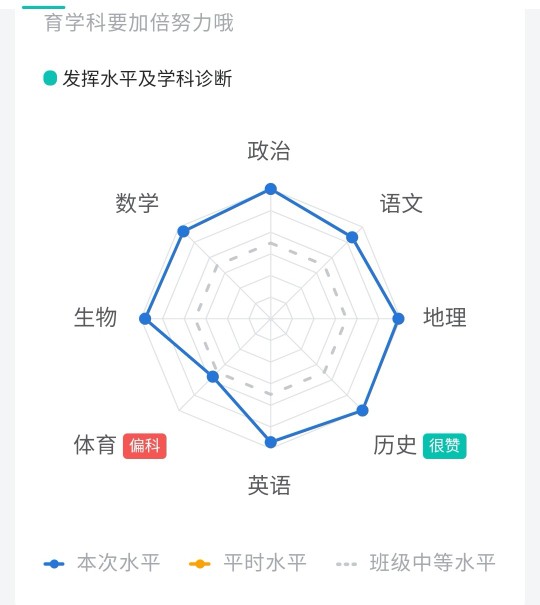The height and width of the screenshot is (605, 540).
Task: Select the 语文 data point on radar
Action: 352,237
